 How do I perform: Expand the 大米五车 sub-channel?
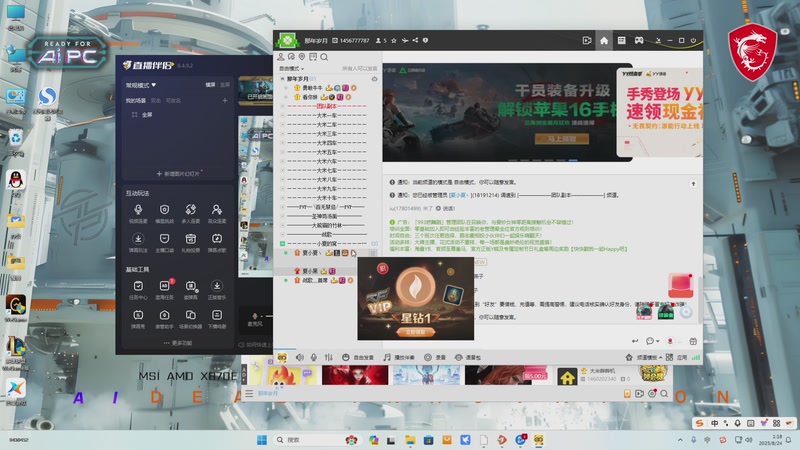(283, 152)
